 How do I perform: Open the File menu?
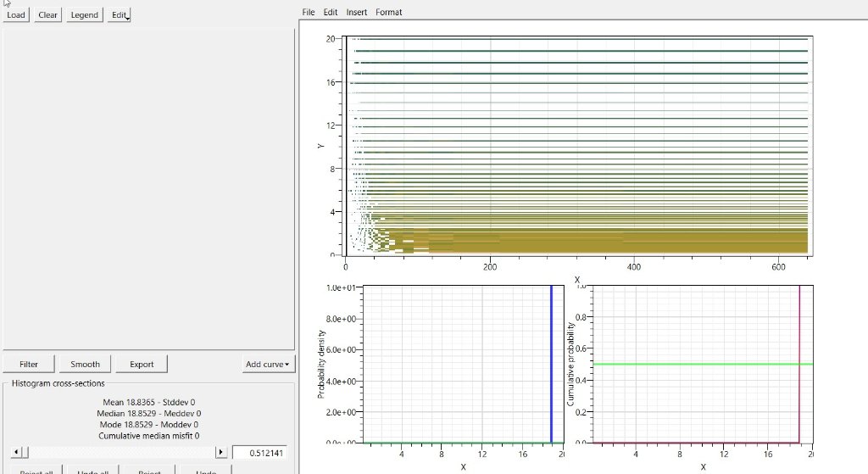point(309,12)
